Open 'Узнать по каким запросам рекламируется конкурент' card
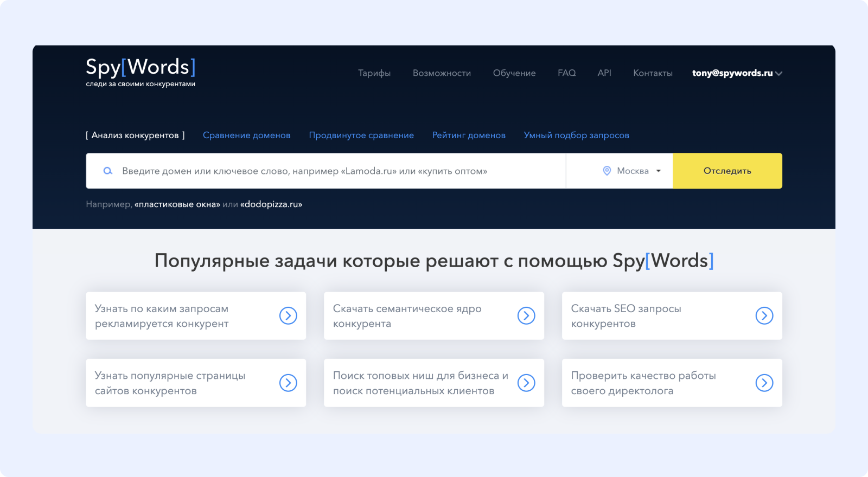Screen dimensions: 868x477 (x=196, y=316)
